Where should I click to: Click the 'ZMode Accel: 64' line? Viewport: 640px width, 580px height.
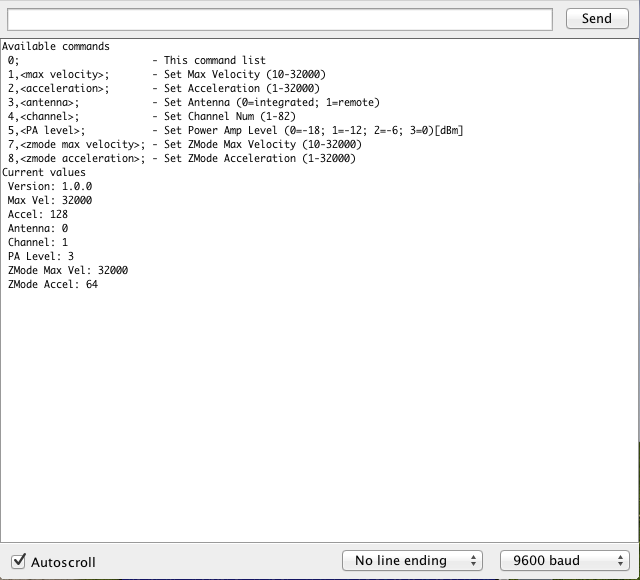pos(53,284)
